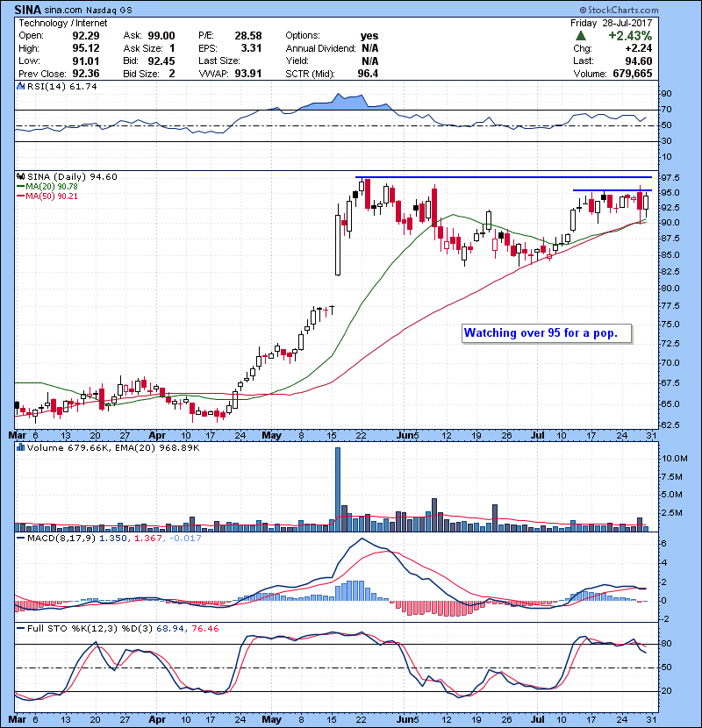Click the Prev Close value 92.36
The image size is (702, 728).
(x=85, y=74)
